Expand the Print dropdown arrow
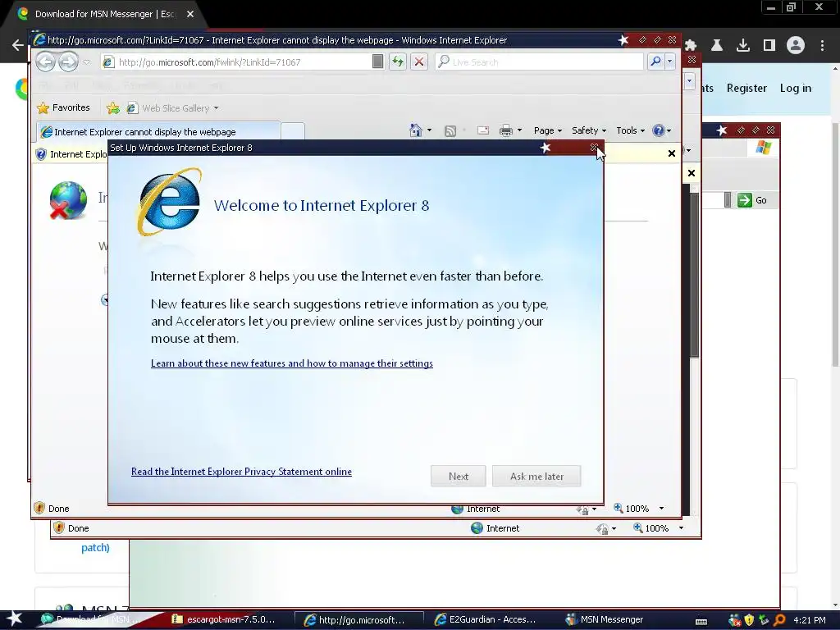 519,130
